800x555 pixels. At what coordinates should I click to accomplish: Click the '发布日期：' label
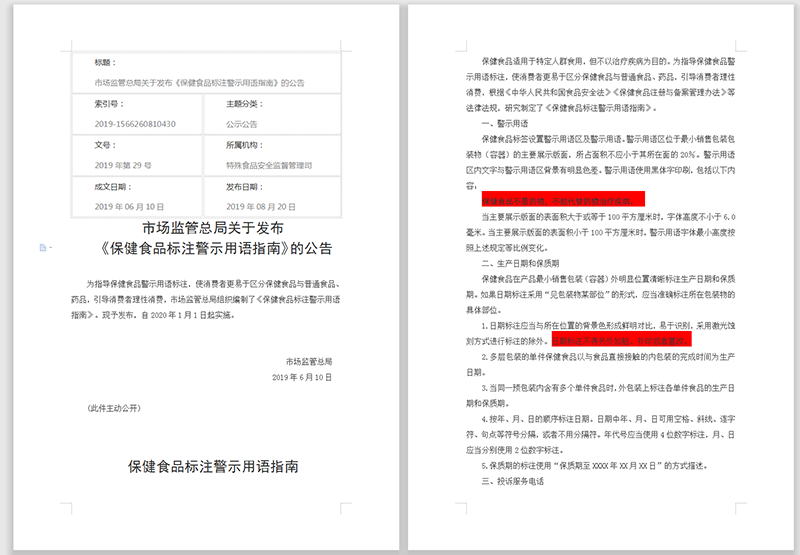tap(244, 187)
